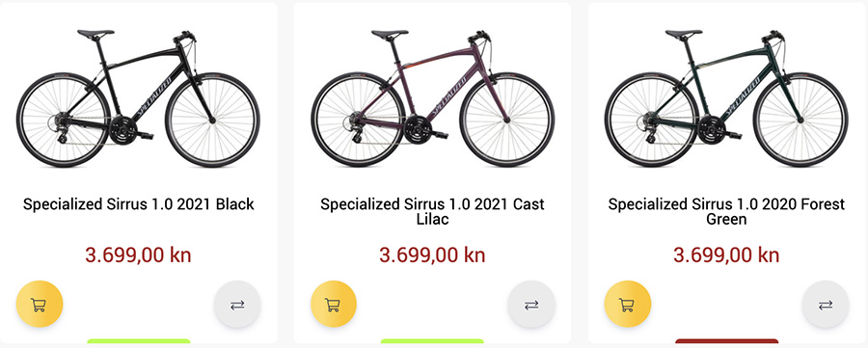Open the Cast Lilac bike photo
Screen dimensions: 868x348
pyautogui.click(x=432, y=98)
